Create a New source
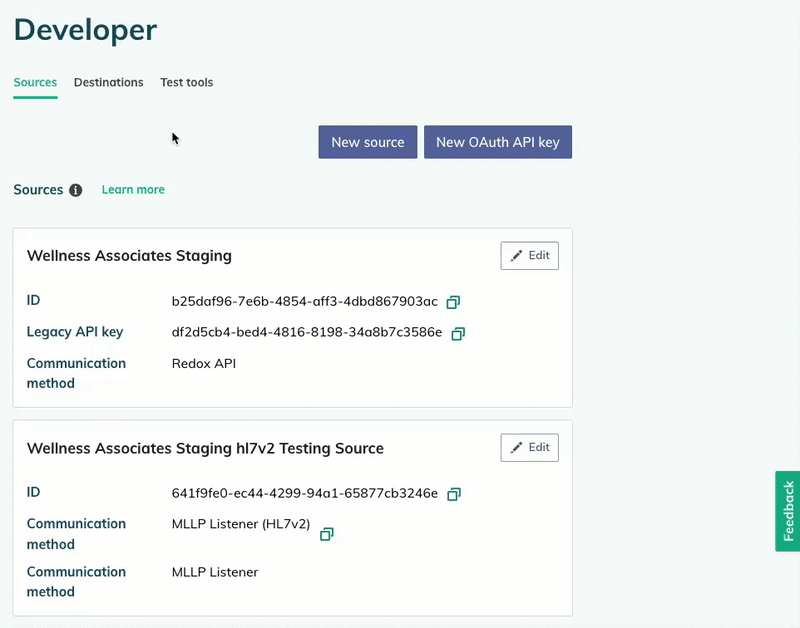800x628 pixels. point(368,142)
